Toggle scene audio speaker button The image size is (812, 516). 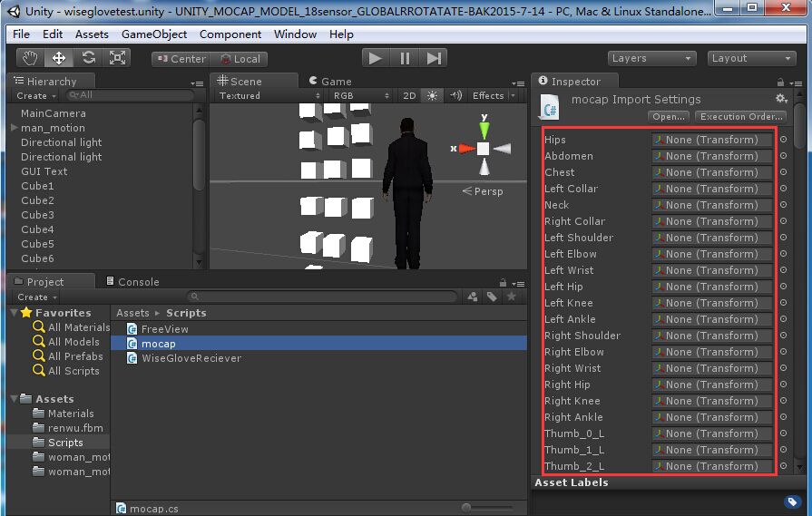pyautogui.click(x=455, y=95)
